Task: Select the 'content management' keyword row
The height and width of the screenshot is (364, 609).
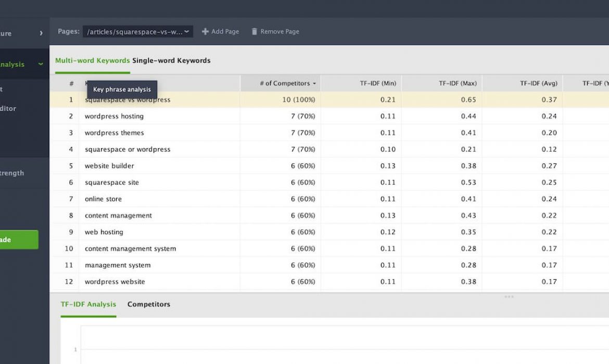Action: pyautogui.click(x=329, y=215)
